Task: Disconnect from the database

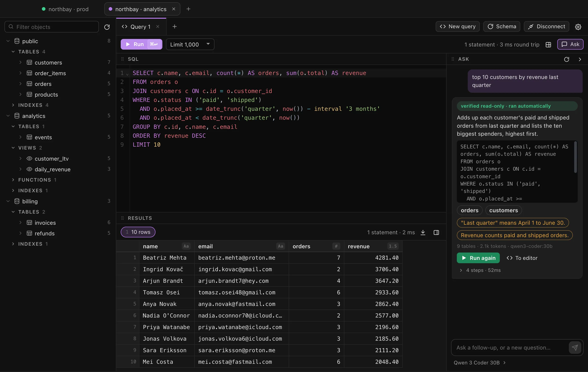Action: (546, 27)
